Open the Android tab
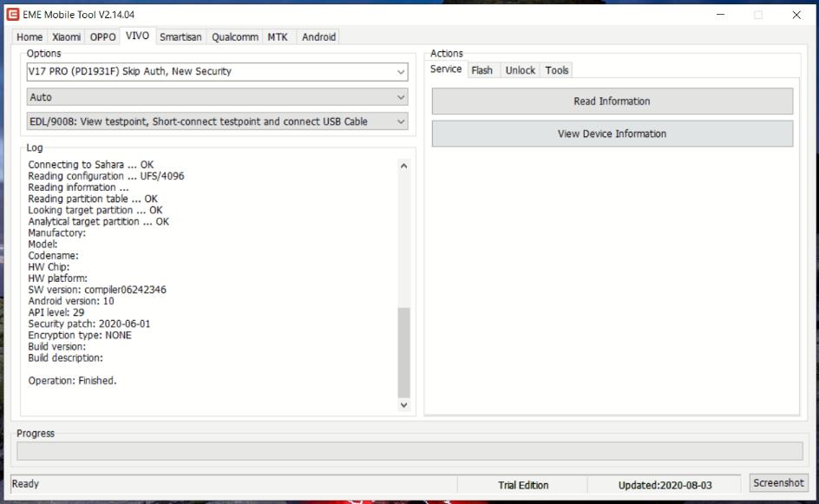Image resolution: width=819 pixels, height=504 pixels. click(x=318, y=37)
